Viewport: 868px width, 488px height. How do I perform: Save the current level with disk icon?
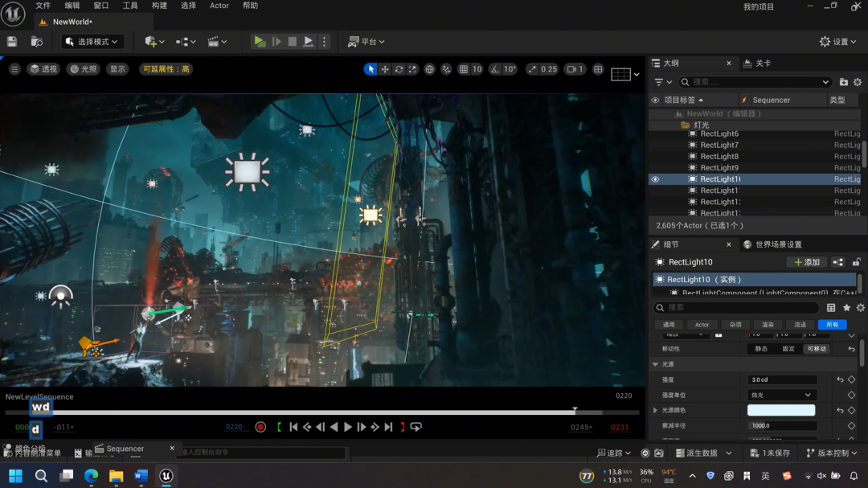12,42
